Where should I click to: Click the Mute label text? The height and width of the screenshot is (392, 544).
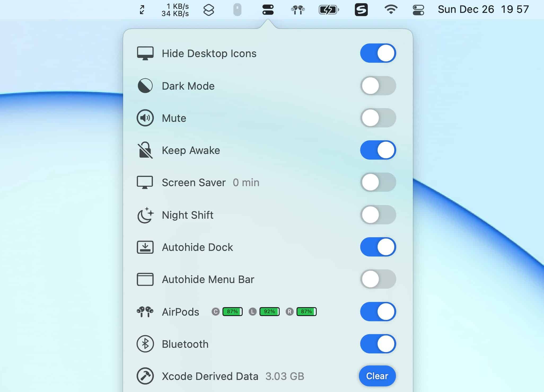(174, 118)
